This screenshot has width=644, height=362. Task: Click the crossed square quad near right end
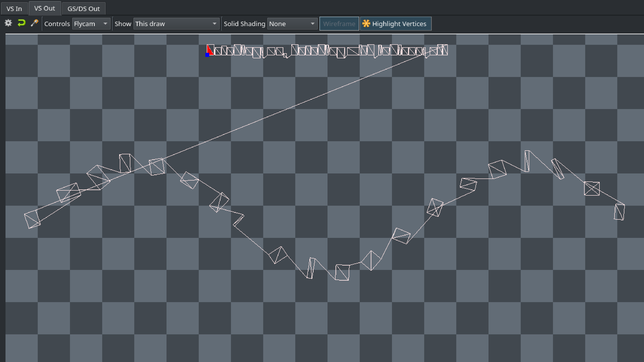[x=591, y=188]
